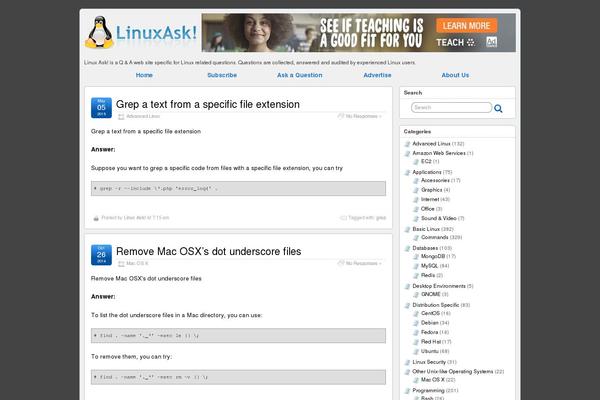Viewport: 600px width, 400px height.
Task: Open the Subscribe menu item
Action: (222, 75)
